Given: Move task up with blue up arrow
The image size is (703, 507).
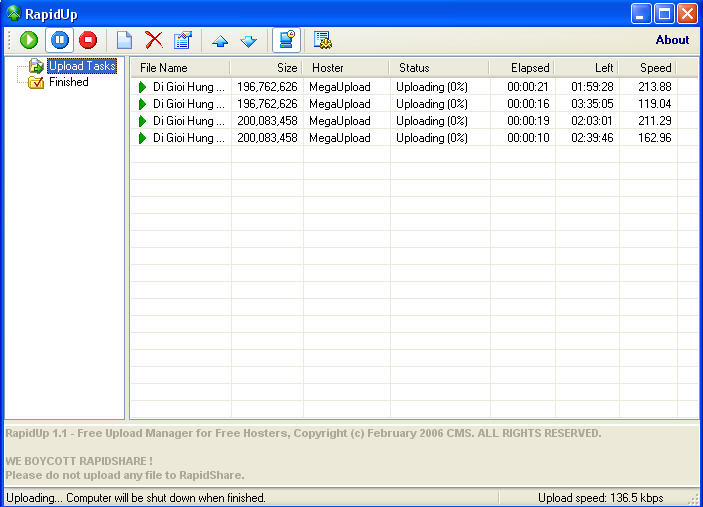Looking at the screenshot, I should click(220, 41).
